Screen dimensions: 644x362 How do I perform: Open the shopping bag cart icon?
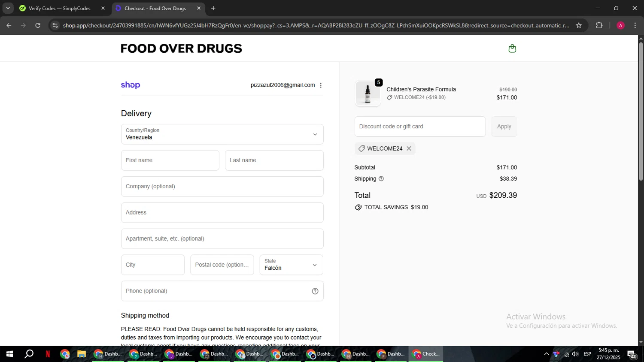click(512, 48)
